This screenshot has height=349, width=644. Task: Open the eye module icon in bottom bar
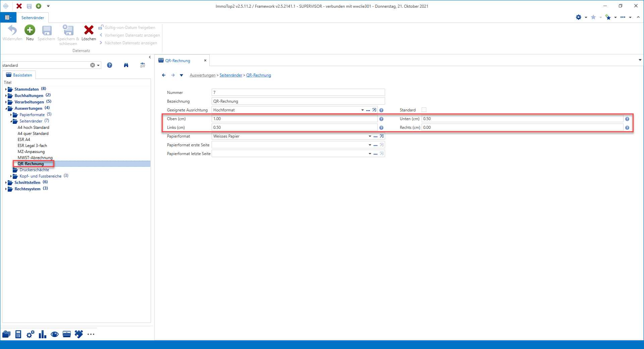pos(55,334)
